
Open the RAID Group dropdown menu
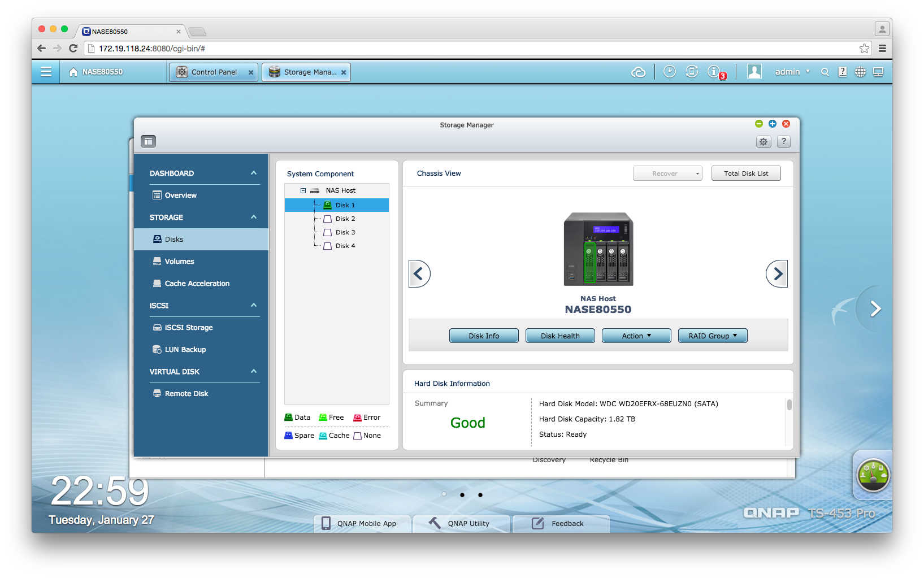pyautogui.click(x=713, y=336)
